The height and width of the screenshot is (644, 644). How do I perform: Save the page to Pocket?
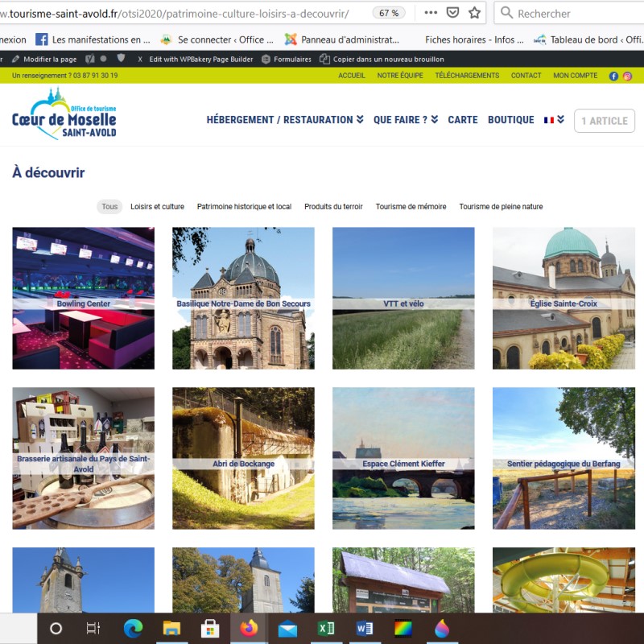pos(453,13)
